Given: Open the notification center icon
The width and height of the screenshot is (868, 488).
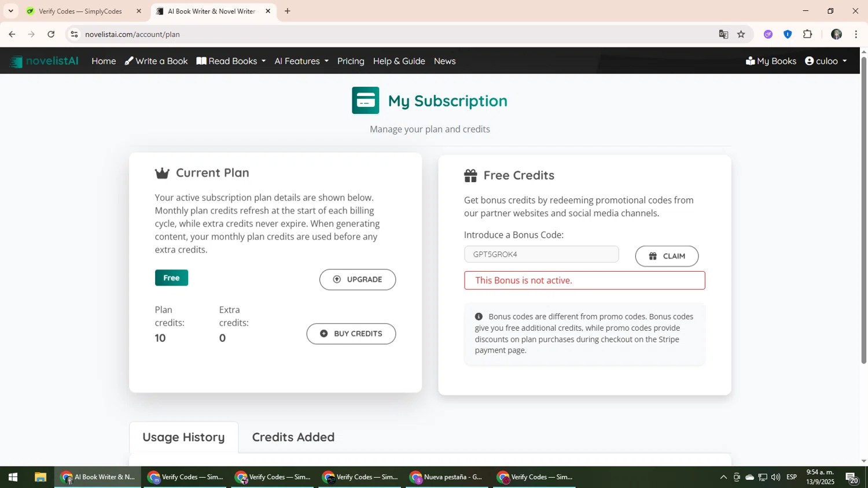Looking at the screenshot, I should click(852, 477).
